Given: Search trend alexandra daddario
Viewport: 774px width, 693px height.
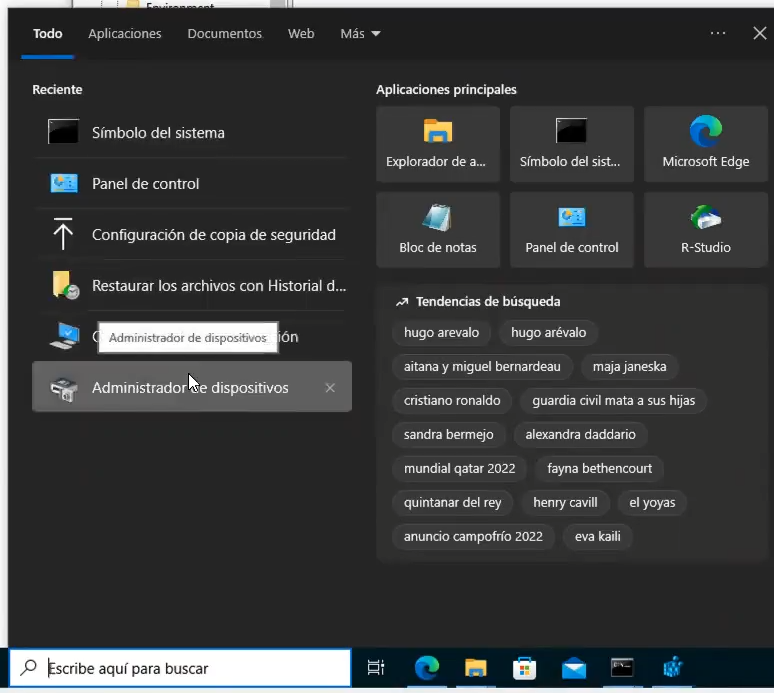Looking at the screenshot, I should 580,434.
